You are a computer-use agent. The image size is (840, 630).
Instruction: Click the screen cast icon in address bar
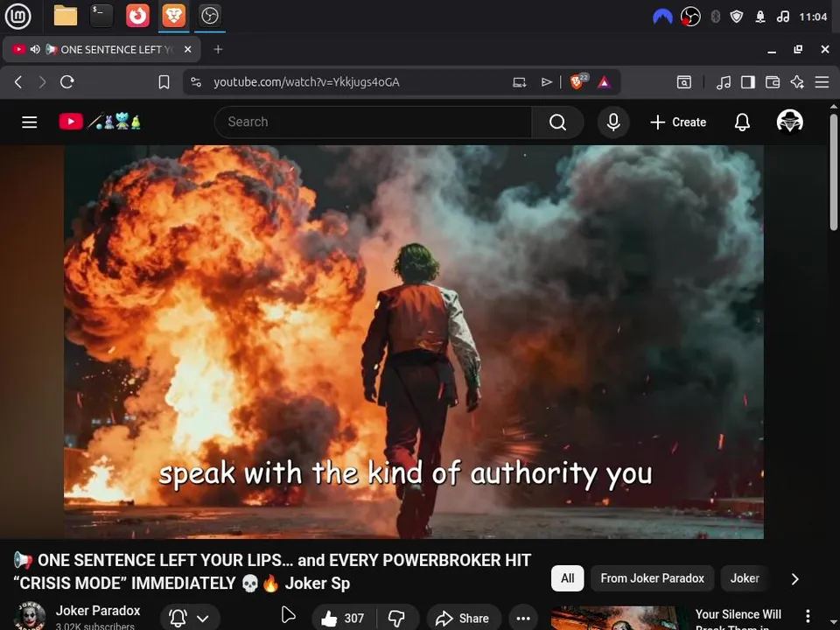pyautogui.click(x=519, y=82)
